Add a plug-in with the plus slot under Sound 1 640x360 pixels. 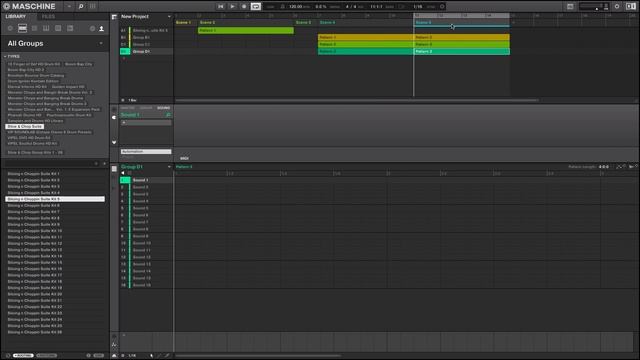pyautogui.click(x=146, y=123)
